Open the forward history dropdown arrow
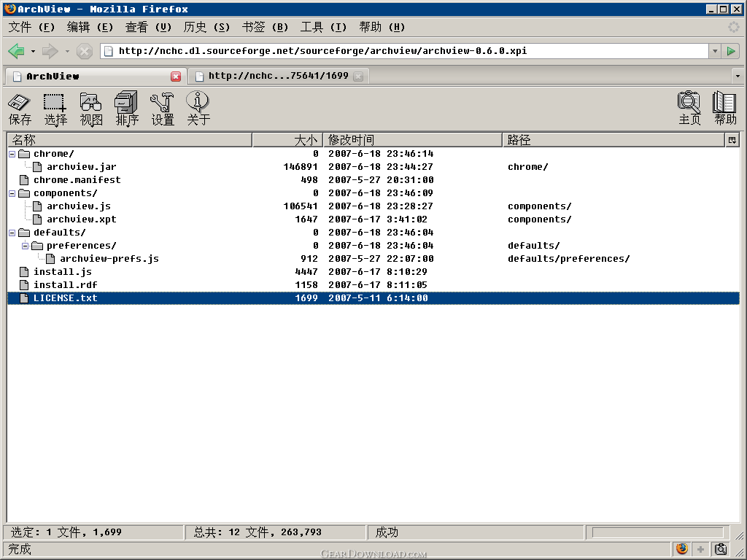The image size is (747, 560). [67, 51]
